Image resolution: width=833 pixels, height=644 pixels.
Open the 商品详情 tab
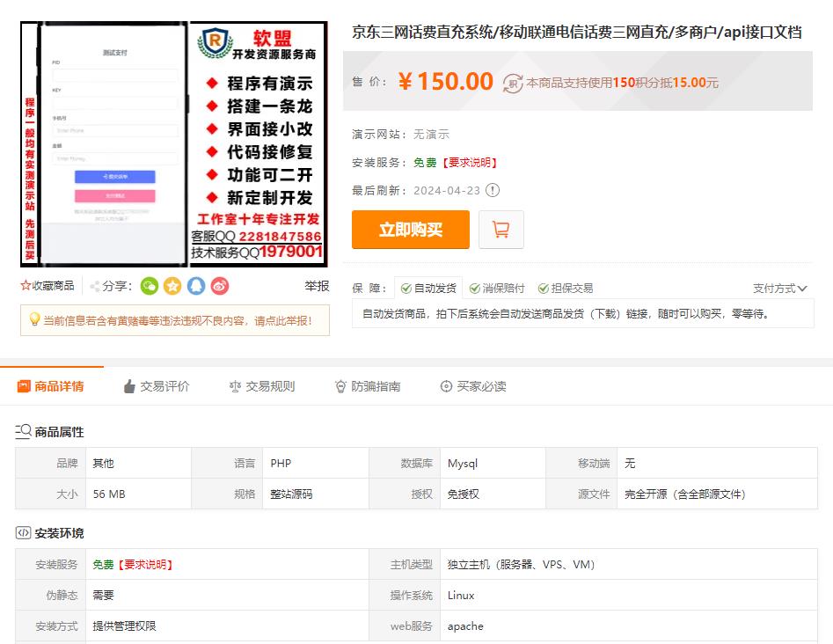[x=52, y=386]
